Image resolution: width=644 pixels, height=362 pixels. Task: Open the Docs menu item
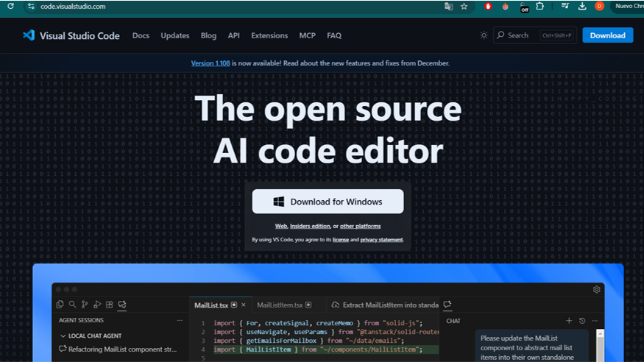click(x=141, y=36)
